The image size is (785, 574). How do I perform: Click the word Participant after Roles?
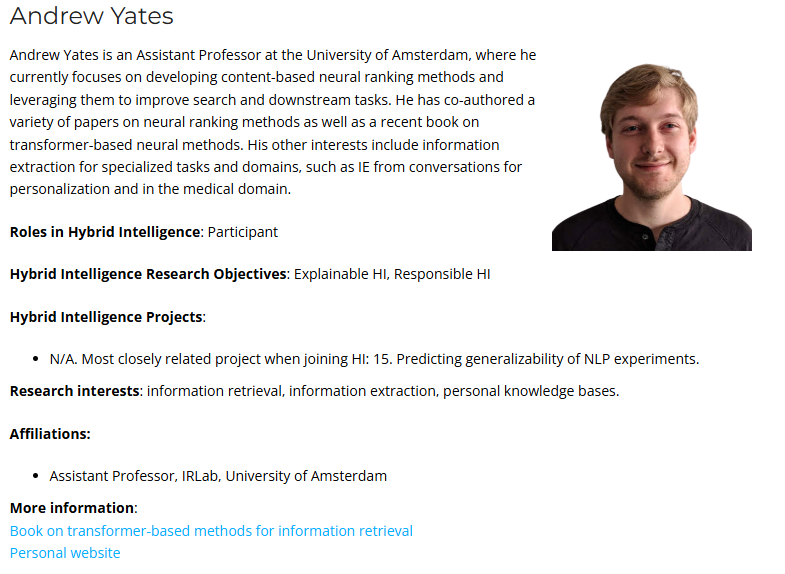(243, 232)
